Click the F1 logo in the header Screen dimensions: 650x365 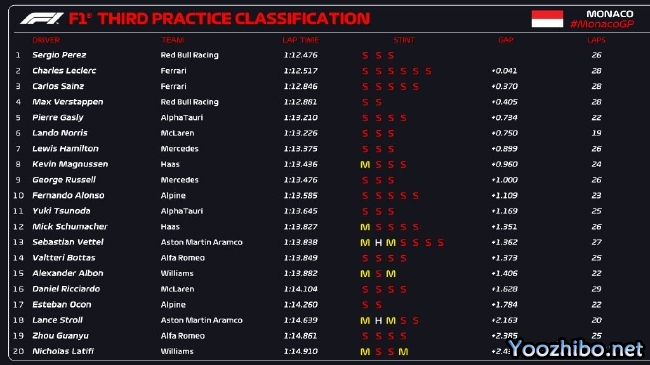pyautogui.click(x=42, y=19)
